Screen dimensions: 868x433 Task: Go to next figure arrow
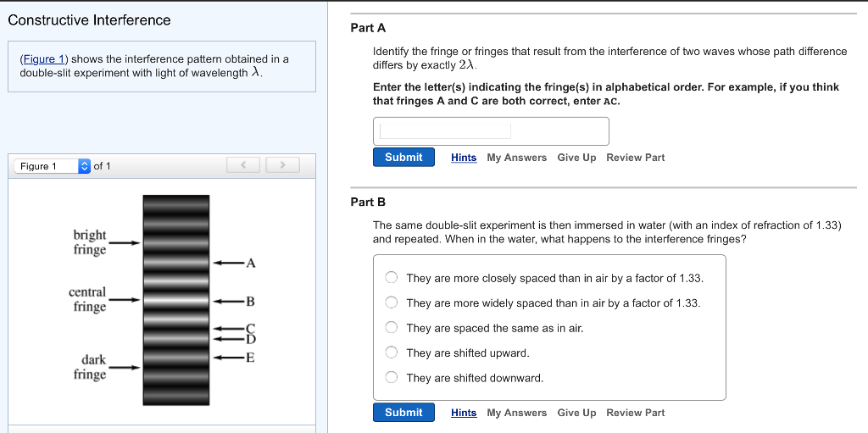282,165
